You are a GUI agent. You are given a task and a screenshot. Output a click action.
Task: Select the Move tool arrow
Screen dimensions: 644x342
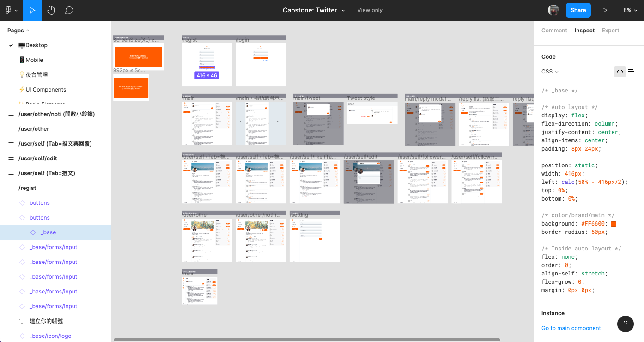(x=32, y=10)
